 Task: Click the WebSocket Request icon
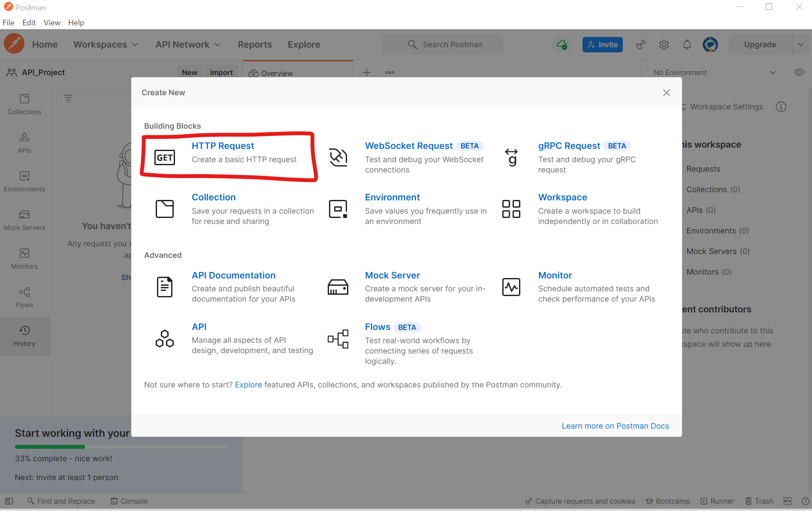pos(338,157)
